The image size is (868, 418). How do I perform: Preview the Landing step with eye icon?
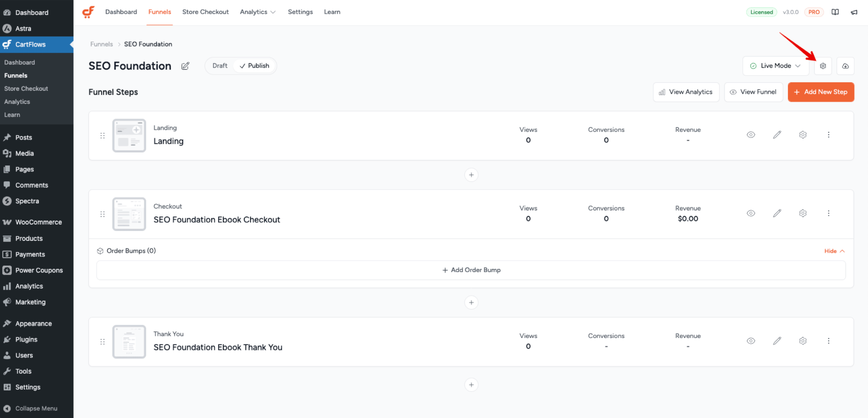(x=751, y=135)
